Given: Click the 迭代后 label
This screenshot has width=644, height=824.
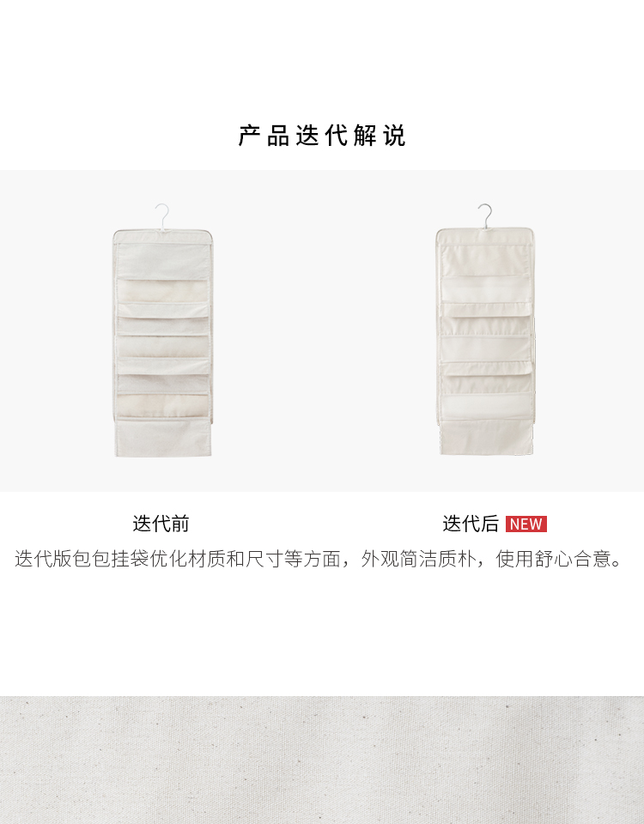Looking at the screenshot, I should point(471,524).
